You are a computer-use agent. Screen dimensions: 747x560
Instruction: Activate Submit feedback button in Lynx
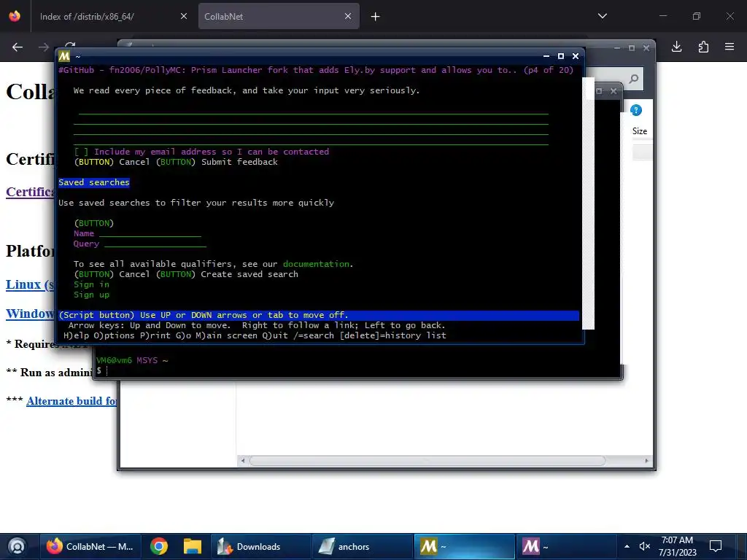pos(217,162)
